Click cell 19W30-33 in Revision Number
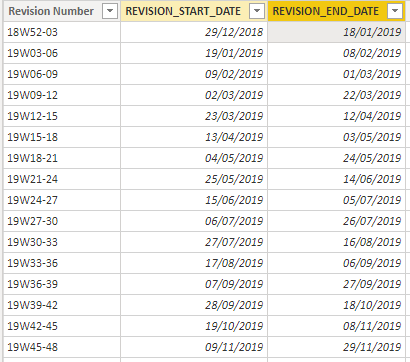 point(62,242)
